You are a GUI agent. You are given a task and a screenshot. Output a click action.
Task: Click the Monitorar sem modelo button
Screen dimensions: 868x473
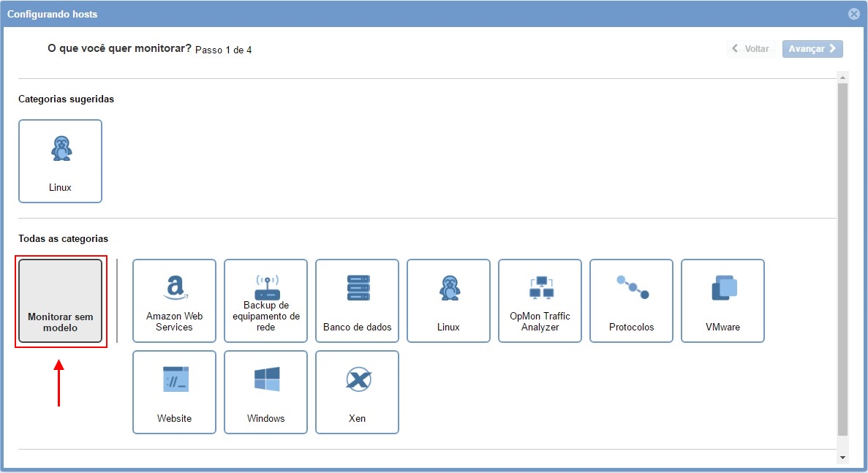(x=60, y=301)
